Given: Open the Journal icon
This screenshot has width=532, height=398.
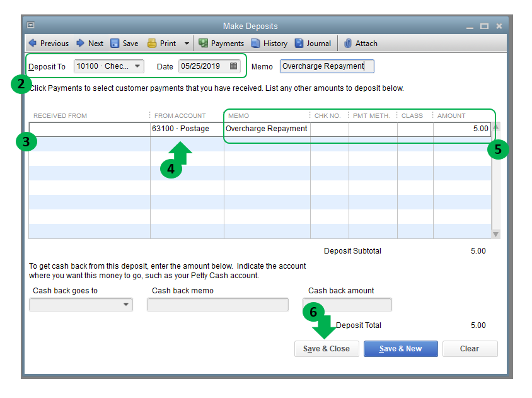Looking at the screenshot, I should (299, 44).
